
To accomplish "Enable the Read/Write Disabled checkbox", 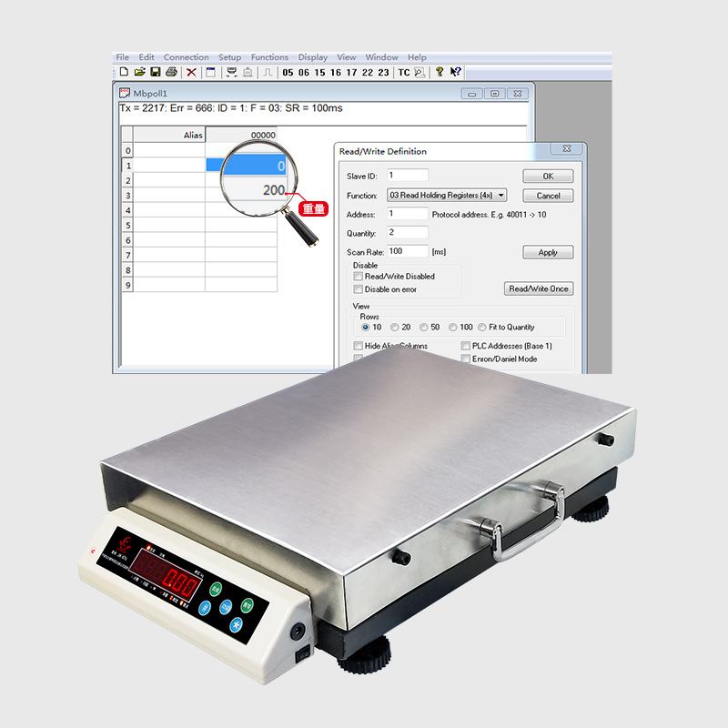I will (359, 277).
